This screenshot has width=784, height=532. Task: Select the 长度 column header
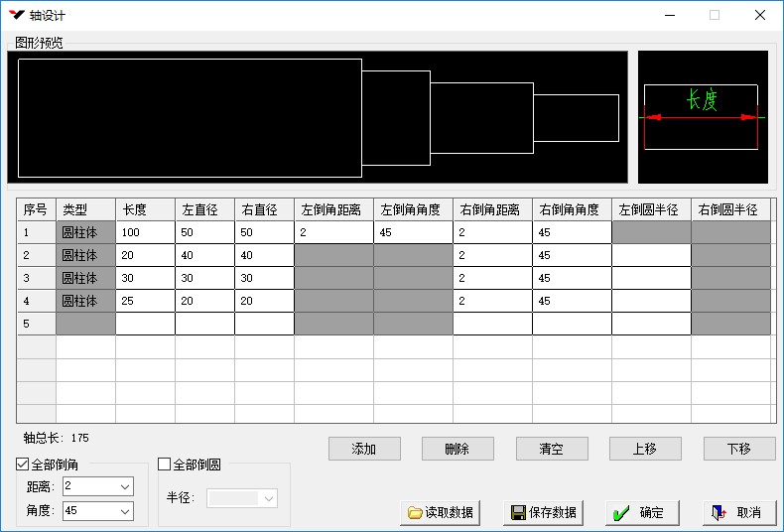pyautogui.click(x=146, y=209)
